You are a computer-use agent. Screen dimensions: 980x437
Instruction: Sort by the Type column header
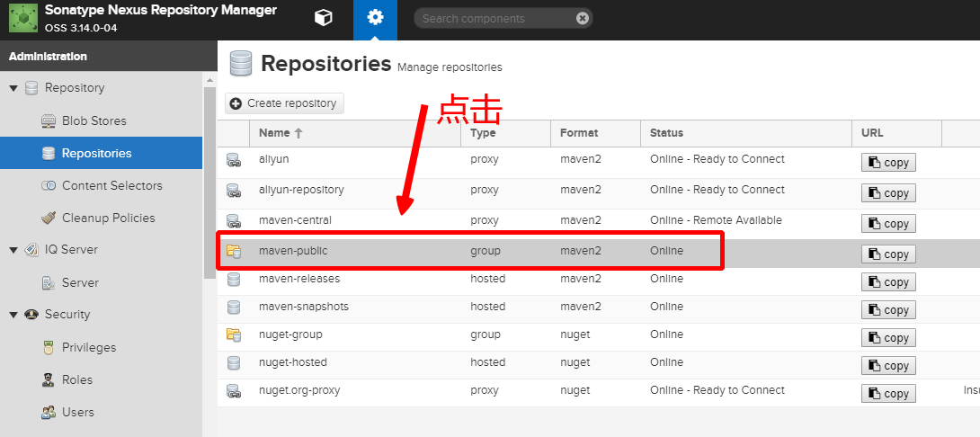click(x=505, y=133)
